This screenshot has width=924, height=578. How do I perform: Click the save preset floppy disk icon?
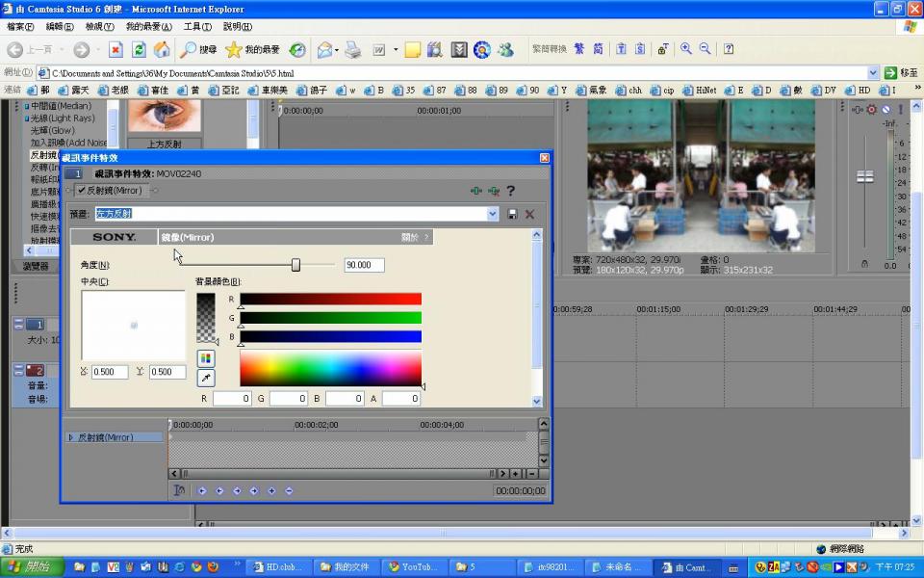pos(512,214)
